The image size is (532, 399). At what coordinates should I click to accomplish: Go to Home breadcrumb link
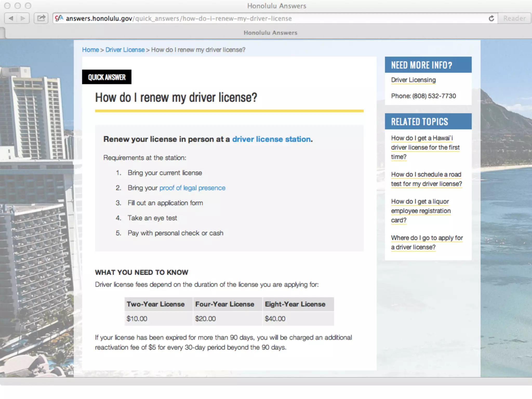tap(90, 50)
